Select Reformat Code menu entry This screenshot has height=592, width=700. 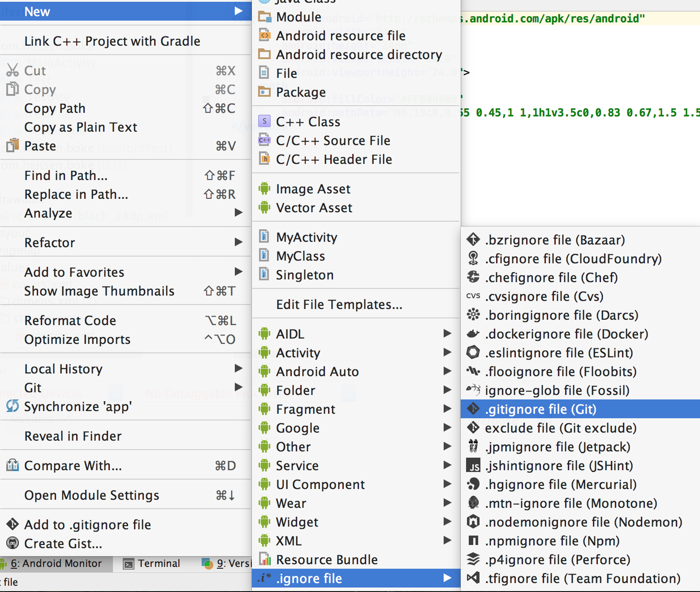click(125, 320)
